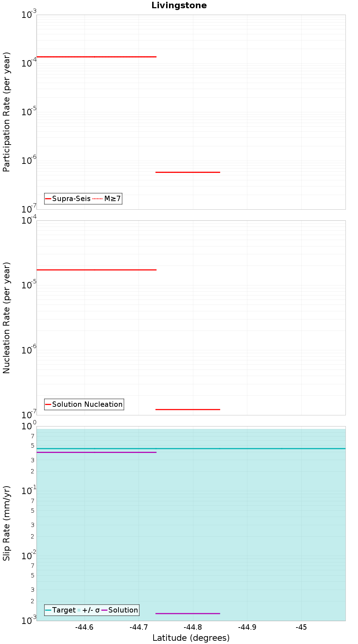The height and width of the screenshot is (644, 358).
Task: Click the magenta Solution legend swatch
Action: pos(105,610)
